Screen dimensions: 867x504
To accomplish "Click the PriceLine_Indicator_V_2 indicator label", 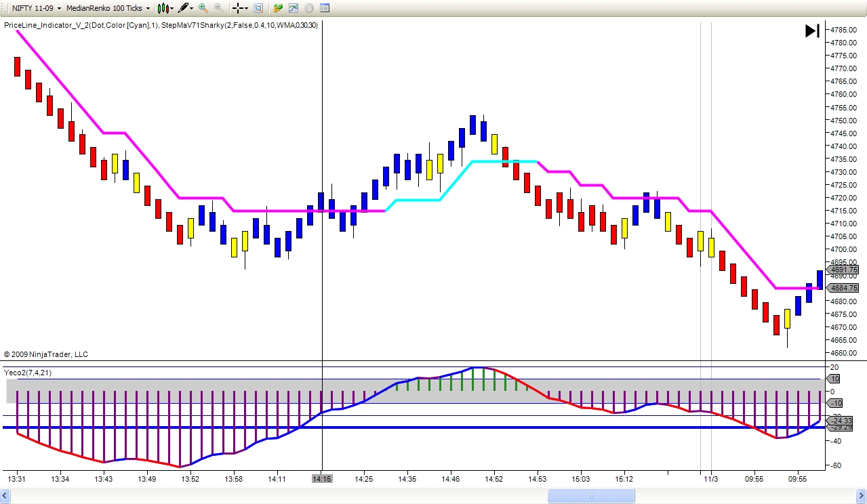I will click(x=81, y=25).
